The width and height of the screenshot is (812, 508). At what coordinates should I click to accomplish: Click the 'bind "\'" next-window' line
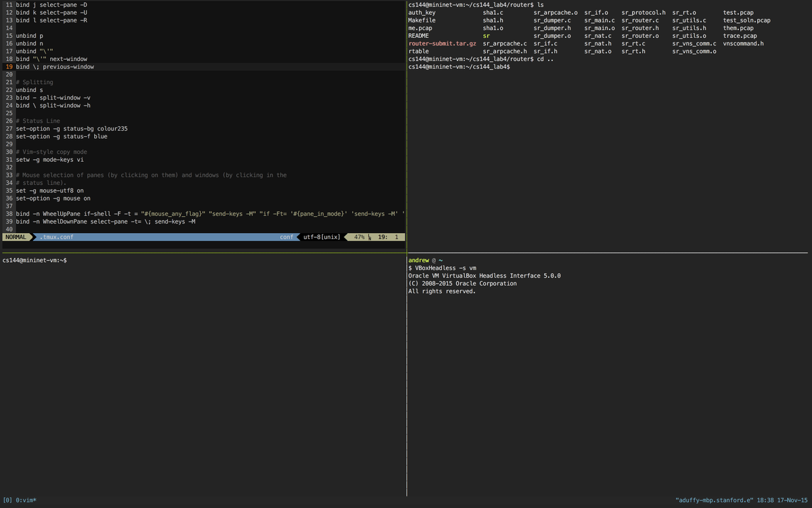coord(51,59)
